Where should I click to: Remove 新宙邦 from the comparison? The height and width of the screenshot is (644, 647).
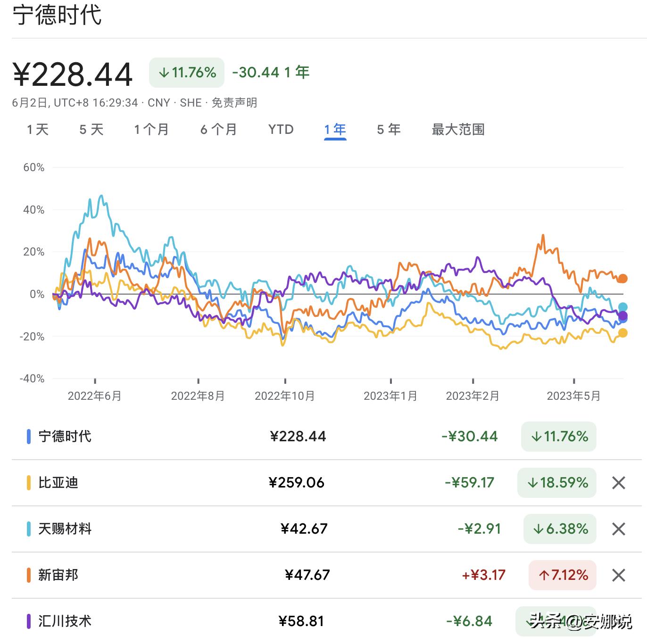pos(618,575)
